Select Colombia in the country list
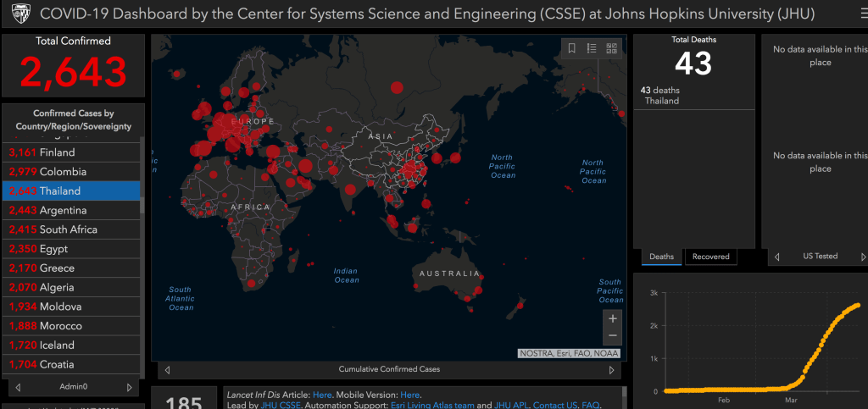The image size is (868, 409). coord(71,172)
